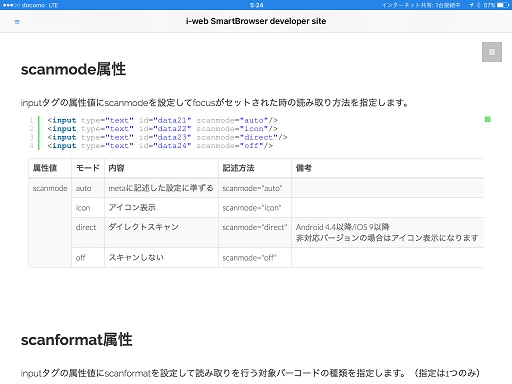The height and width of the screenshot is (384, 512).
Task: Click the モード column header
Action: click(x=88, y=168)
